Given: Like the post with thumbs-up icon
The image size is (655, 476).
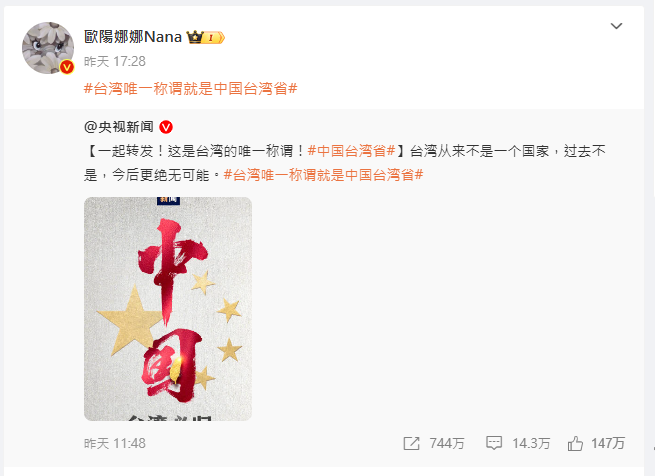Looking at the screenshot, I should point(575,443).
